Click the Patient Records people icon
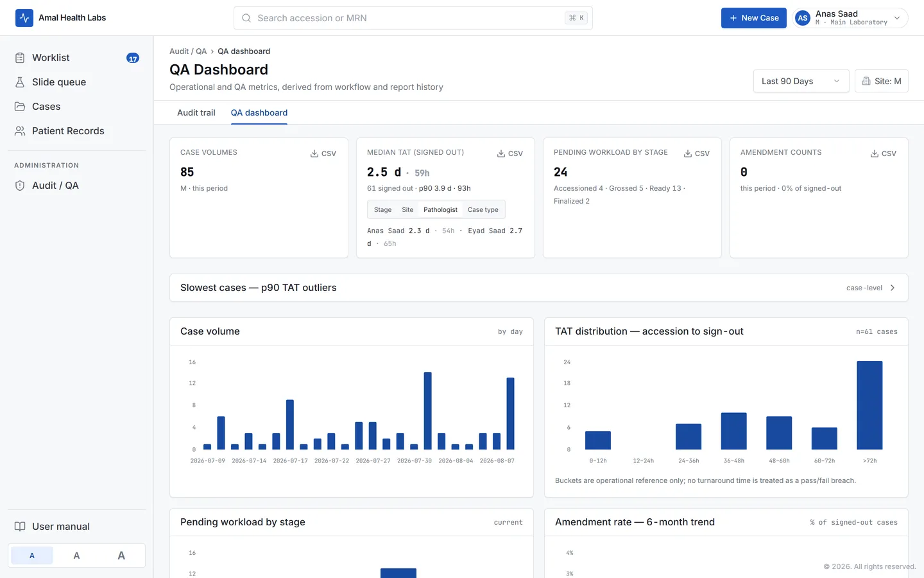This screenshot has width=924, height=578. [20, 131]
